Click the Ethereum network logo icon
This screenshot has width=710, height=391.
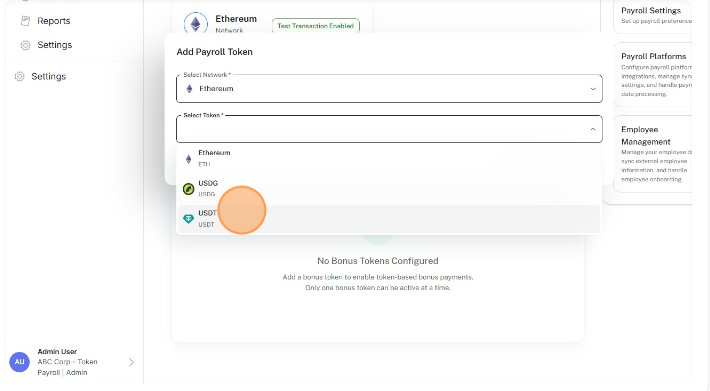196,24
